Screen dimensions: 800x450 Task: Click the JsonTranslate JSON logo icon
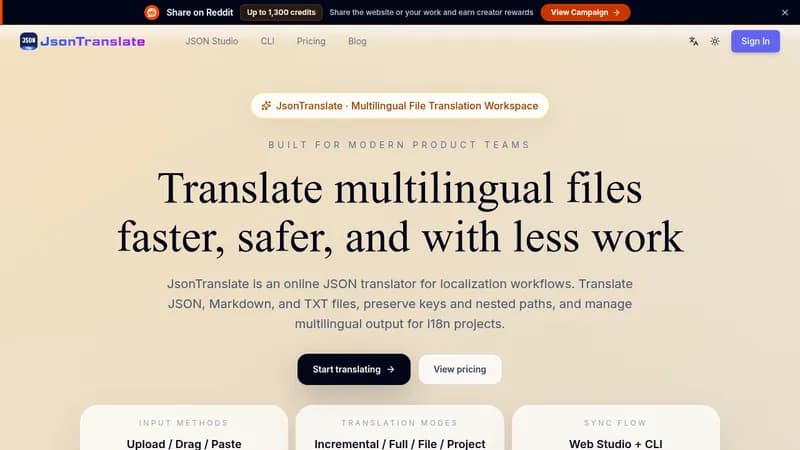pyautogui.click(x=29, y=41)
